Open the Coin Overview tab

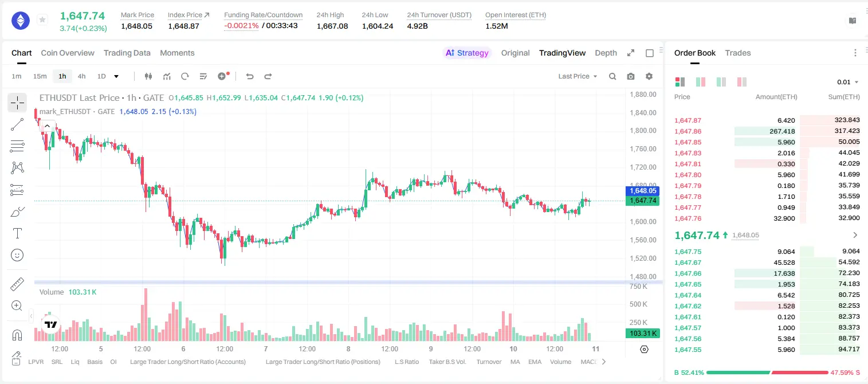pos(68,53)
